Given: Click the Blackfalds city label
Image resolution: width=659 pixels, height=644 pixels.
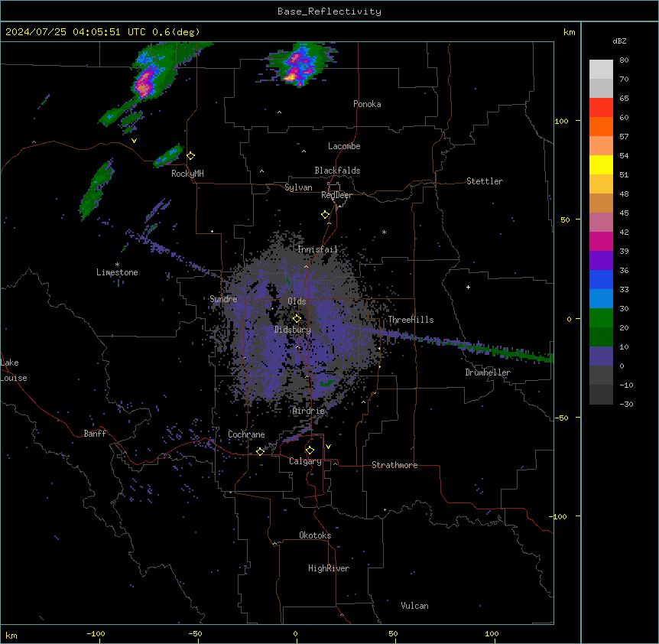Looking at the screenshot, I should [x=337, y=171].
